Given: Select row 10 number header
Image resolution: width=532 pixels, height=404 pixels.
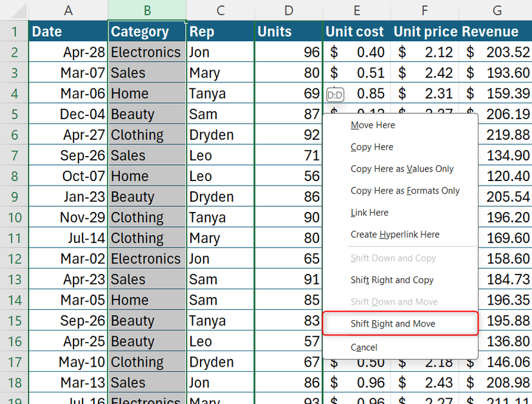Looking at the screenshot, I should click(14, 217).
